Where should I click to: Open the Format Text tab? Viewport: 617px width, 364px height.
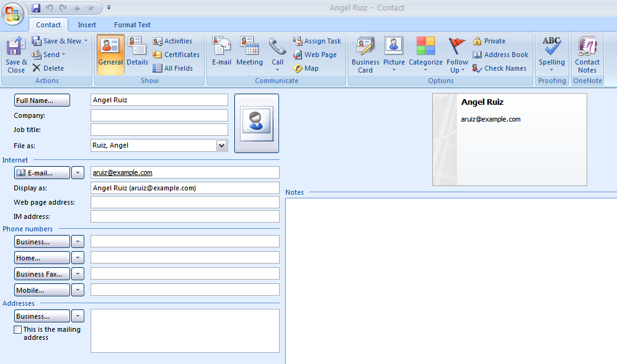pos(132,25)
